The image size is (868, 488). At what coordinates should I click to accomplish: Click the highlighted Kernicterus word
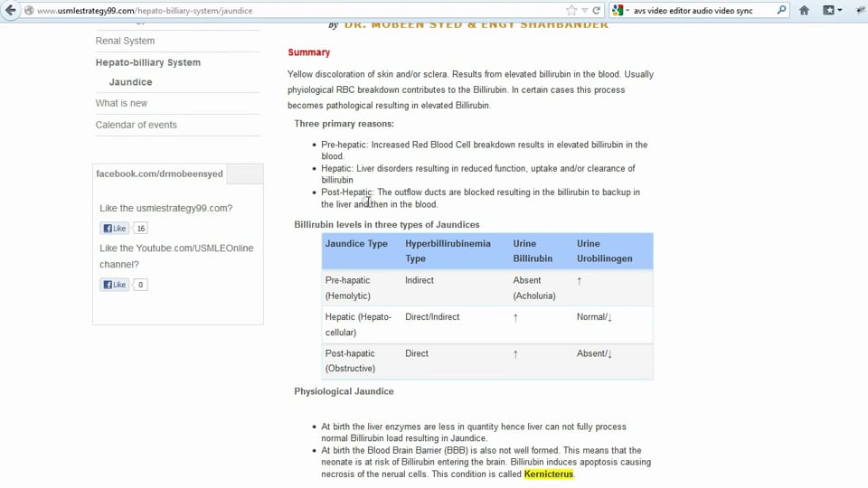click(x=549, y=474)
